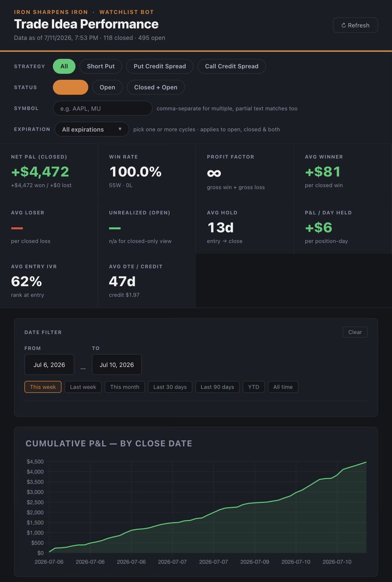Click the credit $1.97 text
Image resolution: width=392 pixels, height=582 pixels.
coord(124,295)
